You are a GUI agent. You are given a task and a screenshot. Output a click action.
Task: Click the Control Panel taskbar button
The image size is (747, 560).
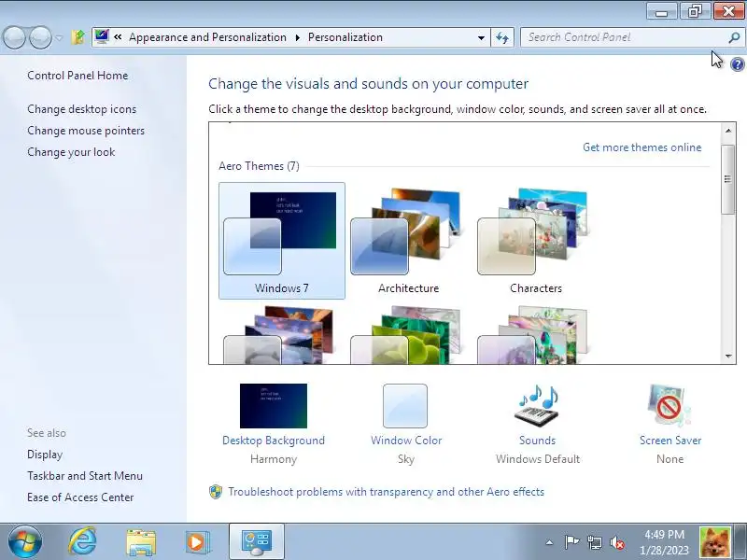tap(256, 542)
